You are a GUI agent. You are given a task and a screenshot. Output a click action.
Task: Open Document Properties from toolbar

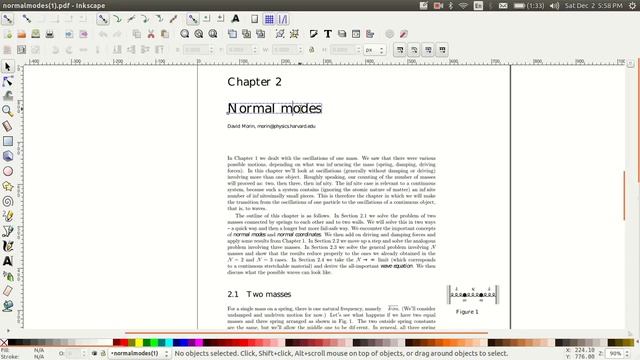(x=403, y=34)
